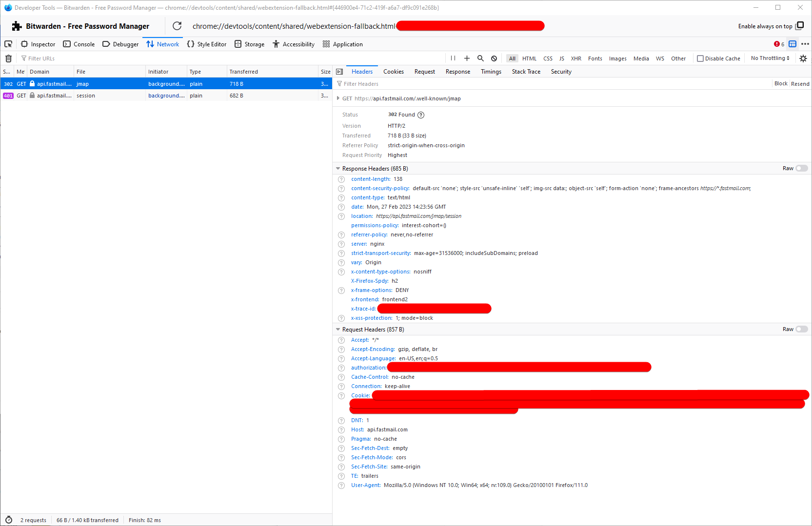Screen dimensions: 812x526
Task: Click the stopwatch performance analysis icon
Action: coord(9,520)
